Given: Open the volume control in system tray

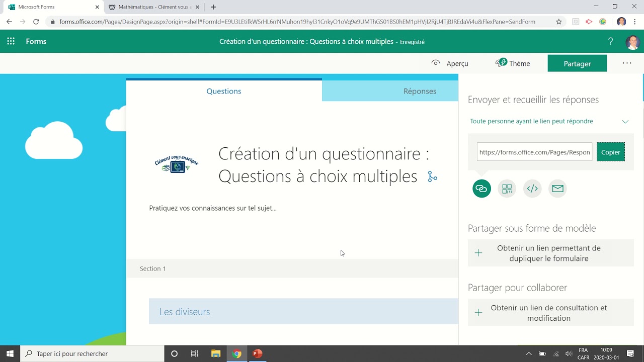Looking at the screenshot, I should (569, 354).
